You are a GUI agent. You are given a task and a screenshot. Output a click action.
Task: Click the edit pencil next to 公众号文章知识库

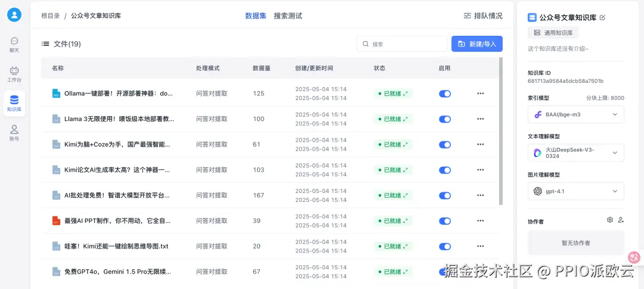602,17
